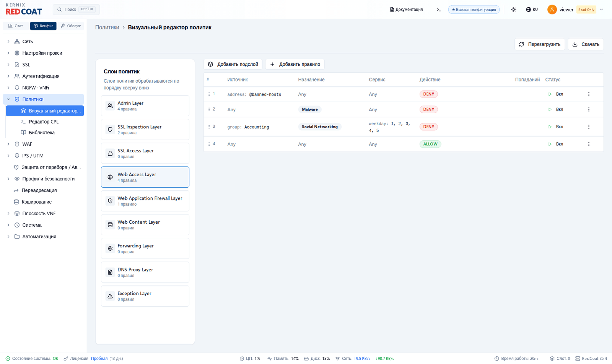Click the Exception Layer warning triangle icon
Viewport: 612px width, 364px height.
point(110,296)
